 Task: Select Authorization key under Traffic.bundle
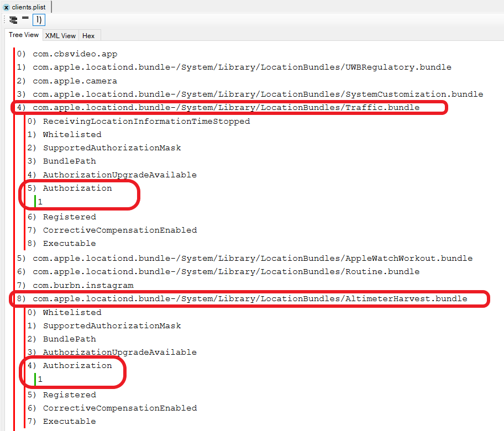(x=77, y=188)
